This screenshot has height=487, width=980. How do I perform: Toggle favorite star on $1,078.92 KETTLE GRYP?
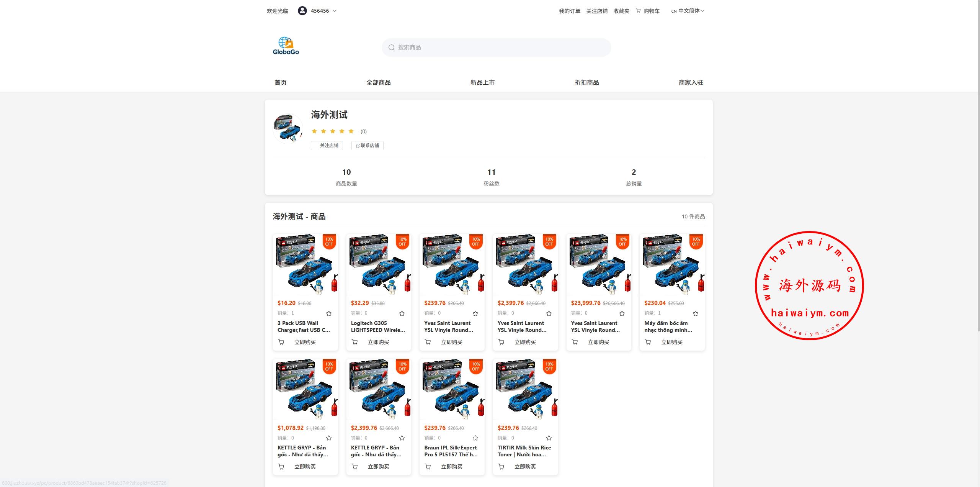click(x=328, y=438)
